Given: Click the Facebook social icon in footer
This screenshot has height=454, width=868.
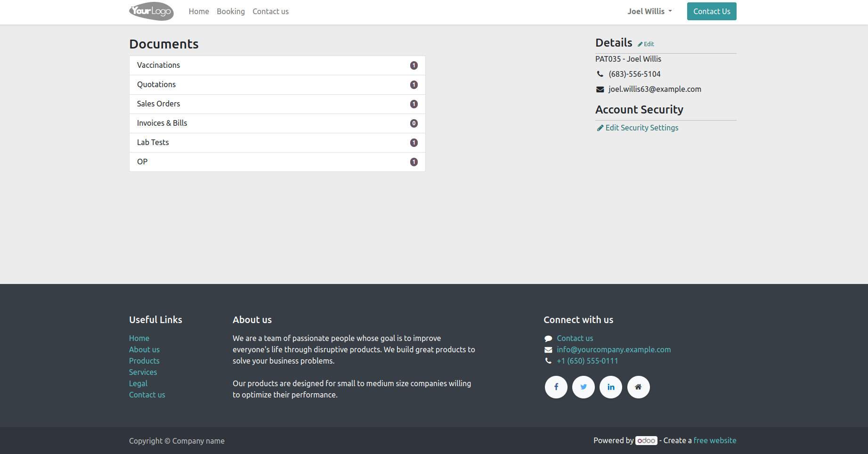Looking at the screenshot, I should (x=556, y=387).
